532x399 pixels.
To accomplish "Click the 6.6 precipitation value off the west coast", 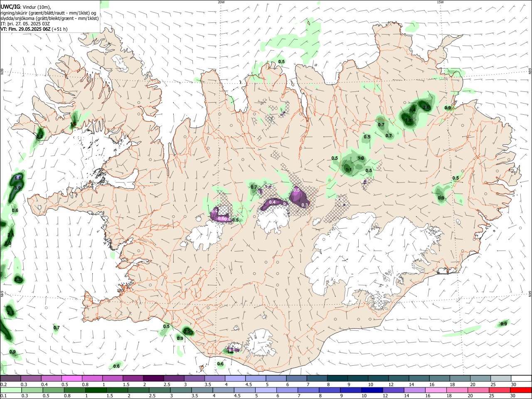I will point(18,178).
